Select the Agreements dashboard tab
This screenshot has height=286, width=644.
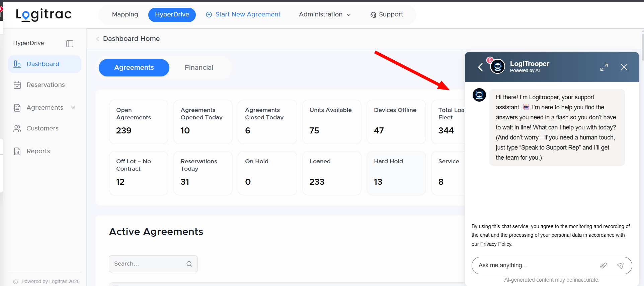134,68
